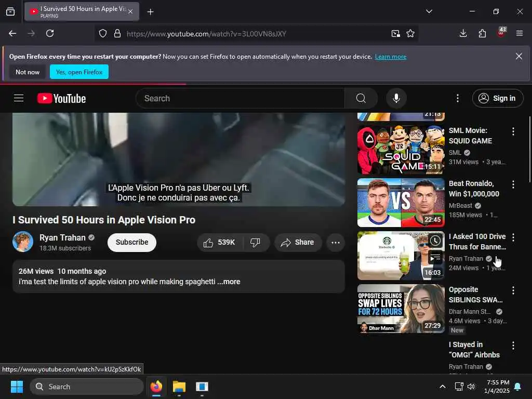The height and width of the screenshot is (399, 532).
Task: Share the video
Action: point(298,242)
